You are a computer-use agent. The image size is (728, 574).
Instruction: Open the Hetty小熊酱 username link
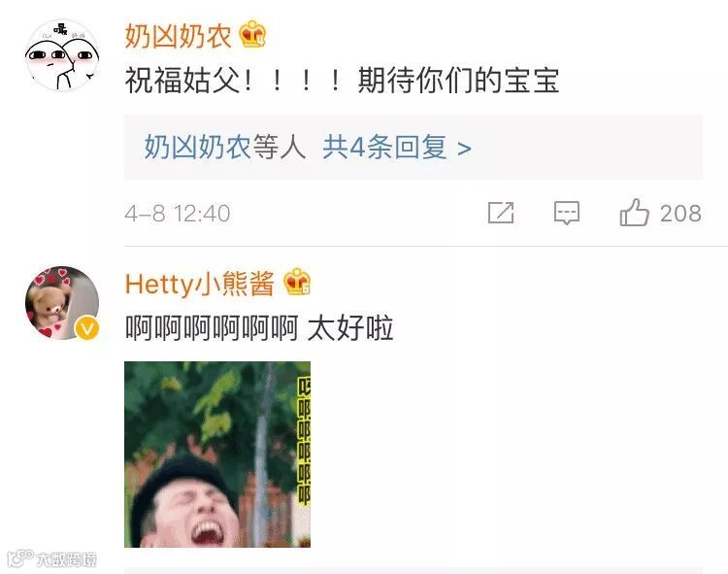click(200, 284)
